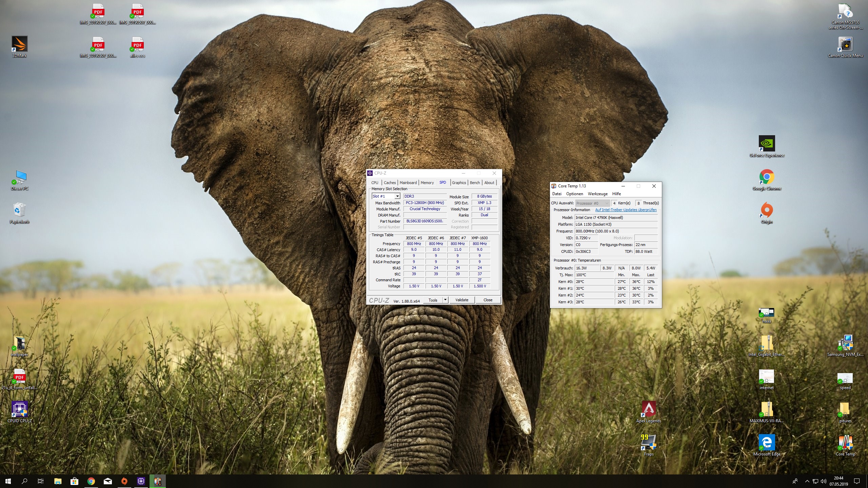
Task: Open the Optionen menu in Core Temp
Action: point(574,194)
